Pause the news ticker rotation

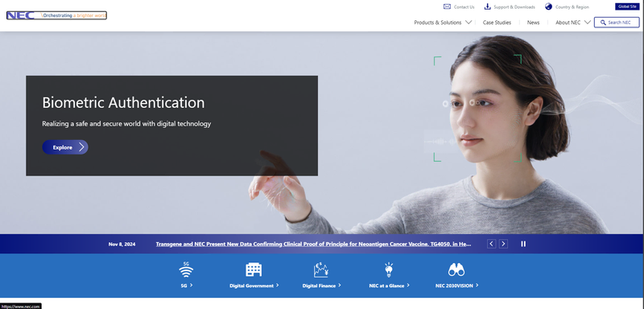click(523, 244)
